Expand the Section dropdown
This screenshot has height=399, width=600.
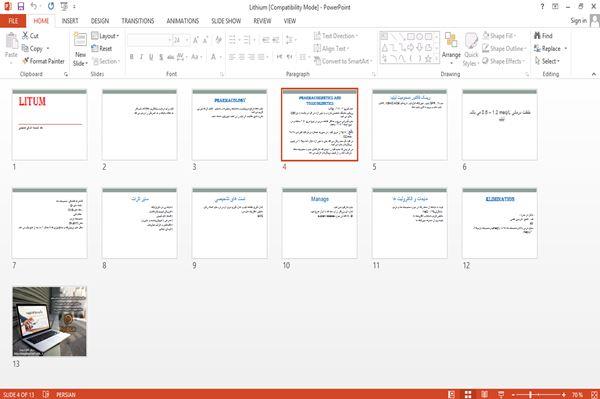(x=106, y=61)
